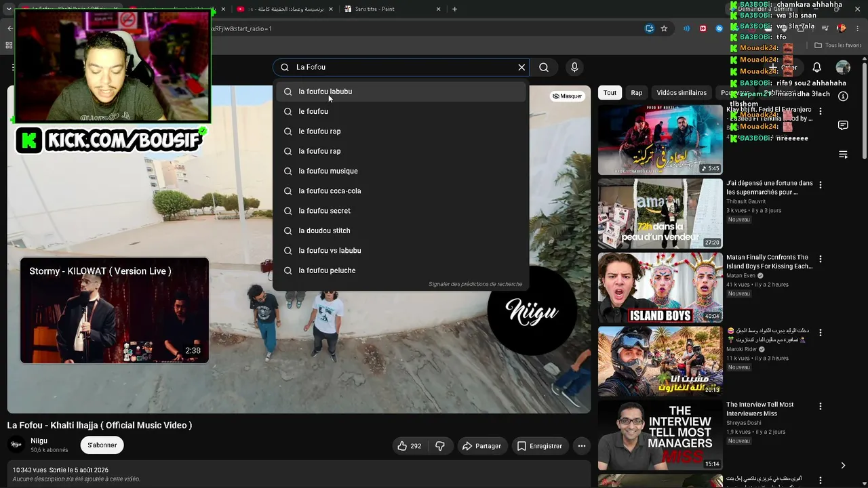Open a new browser tab
The width and height of the screenshot is (868, 488).
click(x=454, y=9)
